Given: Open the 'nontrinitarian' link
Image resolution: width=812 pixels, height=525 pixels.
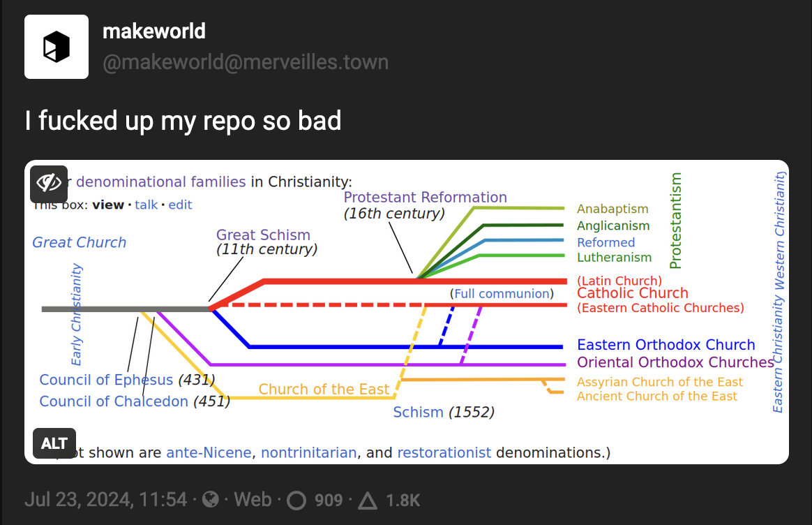Looking at the screenshot, I should tap(308, 452).
